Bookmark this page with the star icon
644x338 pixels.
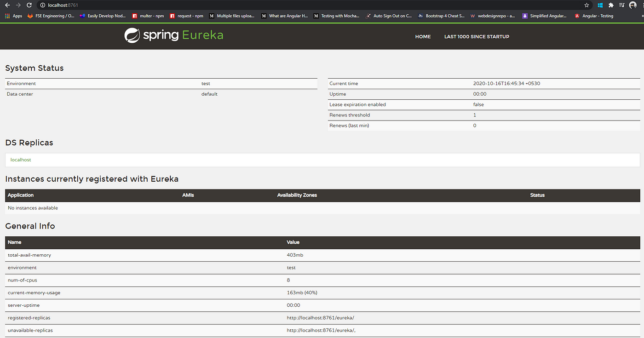[x=586, y=5]
